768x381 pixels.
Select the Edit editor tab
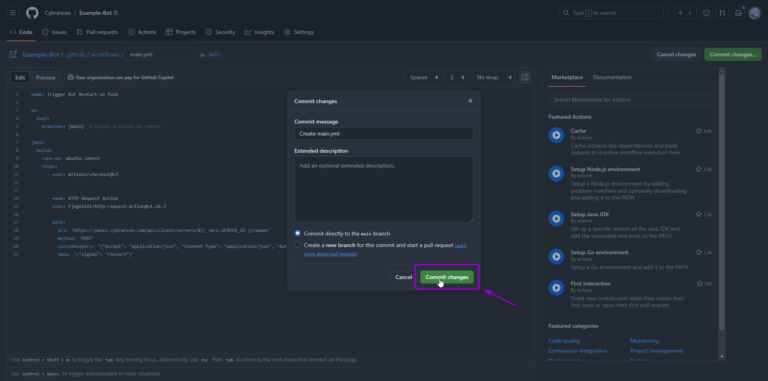[20, 77]
